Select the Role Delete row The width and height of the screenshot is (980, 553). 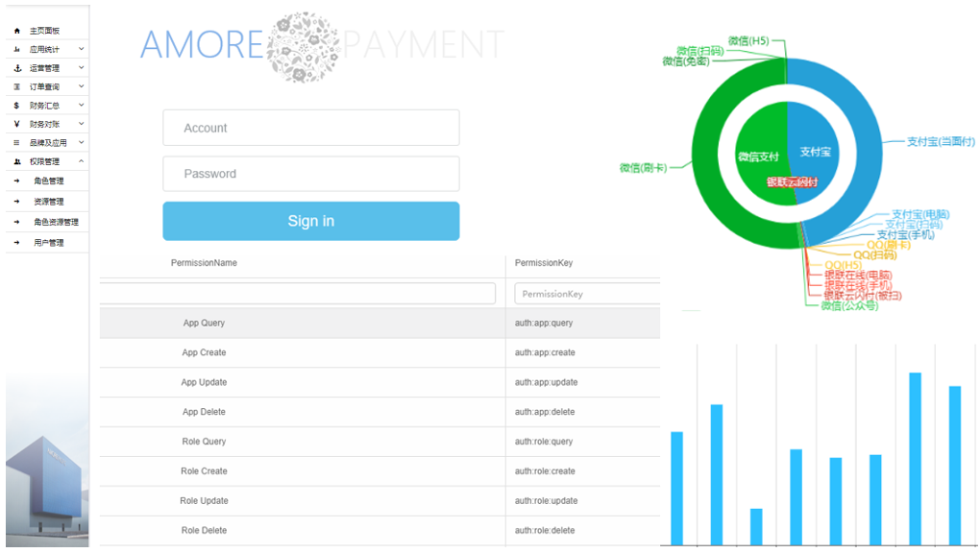pyautogui.click(x=380, y=531)
